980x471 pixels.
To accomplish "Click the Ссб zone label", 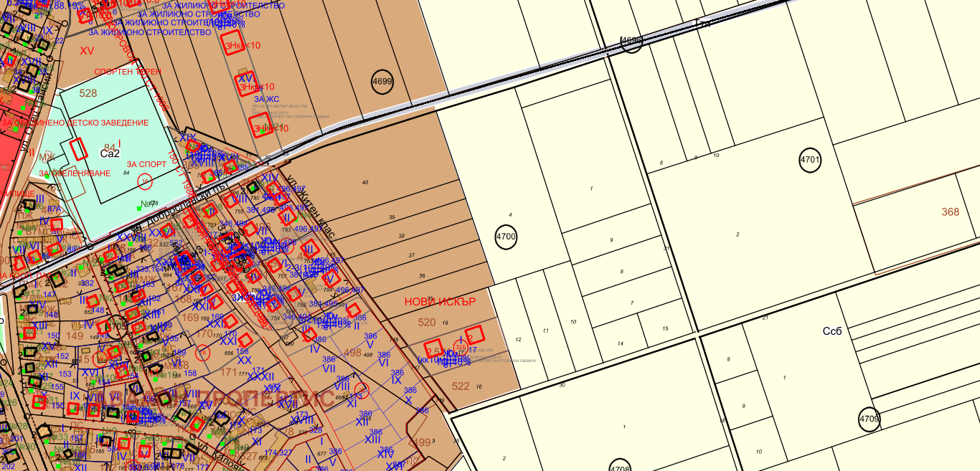I will 832,331.
